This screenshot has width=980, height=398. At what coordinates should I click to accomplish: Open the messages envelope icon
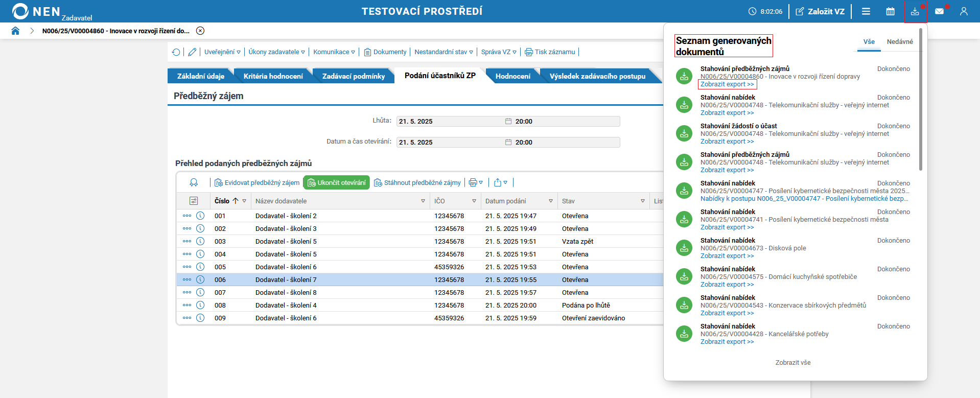tap(939, 11)
